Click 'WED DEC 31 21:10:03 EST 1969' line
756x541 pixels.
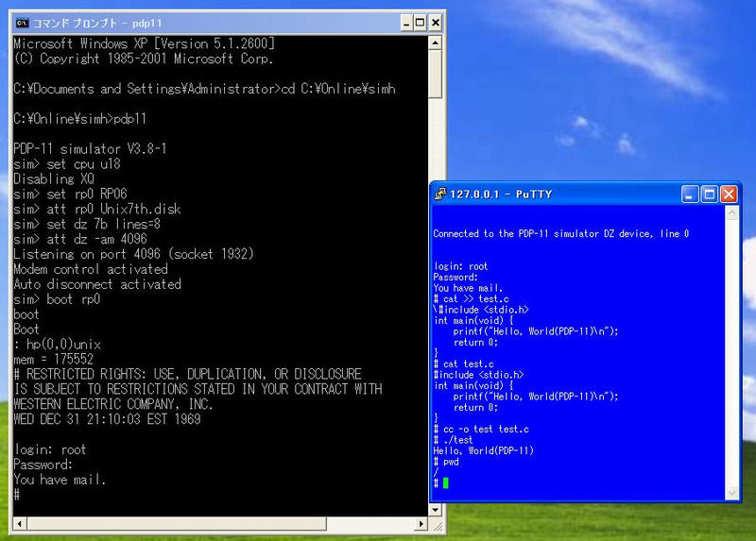(x=107, y=419)
